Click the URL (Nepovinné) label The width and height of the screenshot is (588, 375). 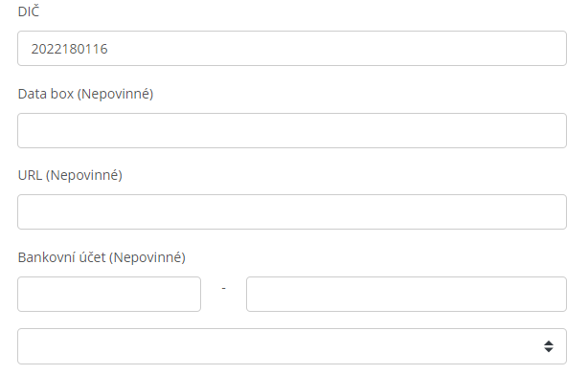click(70, 175)
